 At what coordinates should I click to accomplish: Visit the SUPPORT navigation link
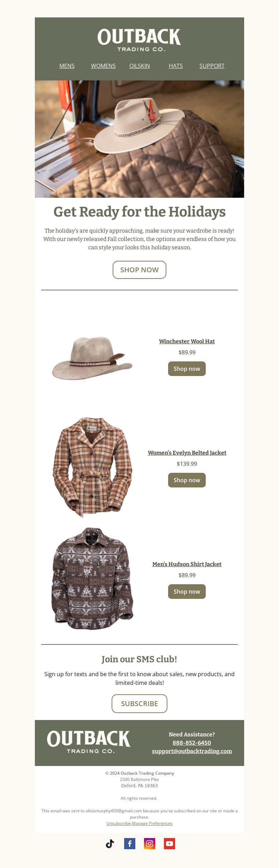pos(212,66)
